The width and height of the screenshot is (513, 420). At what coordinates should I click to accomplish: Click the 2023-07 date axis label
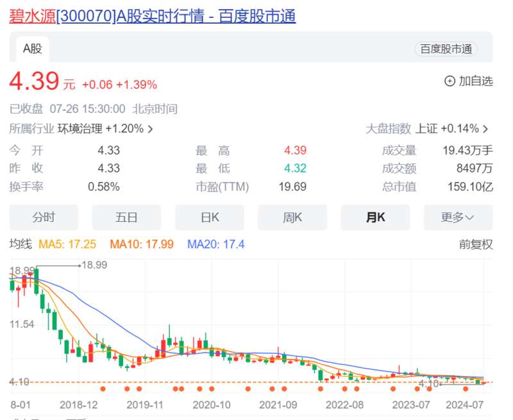(411, 405)
